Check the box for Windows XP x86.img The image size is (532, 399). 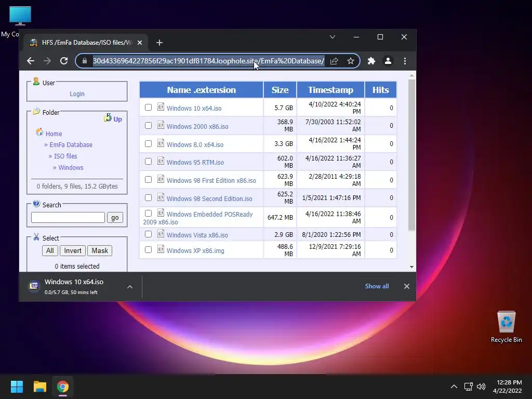point(148,250)
